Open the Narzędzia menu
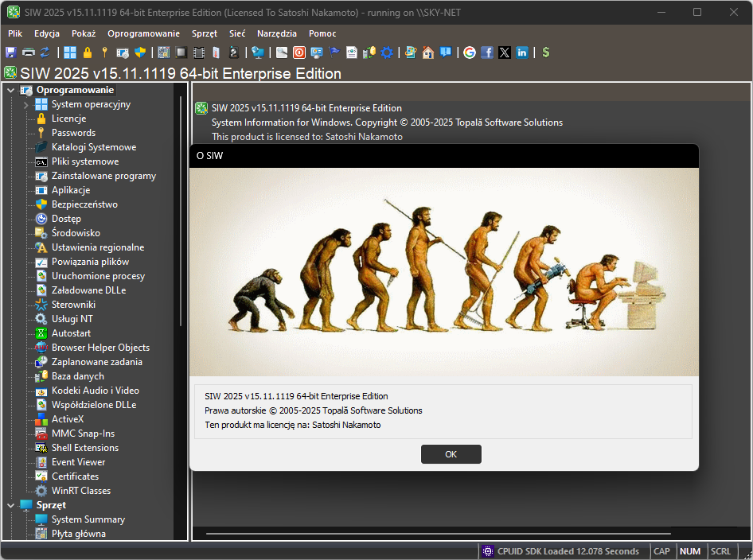 coord(277,33)
